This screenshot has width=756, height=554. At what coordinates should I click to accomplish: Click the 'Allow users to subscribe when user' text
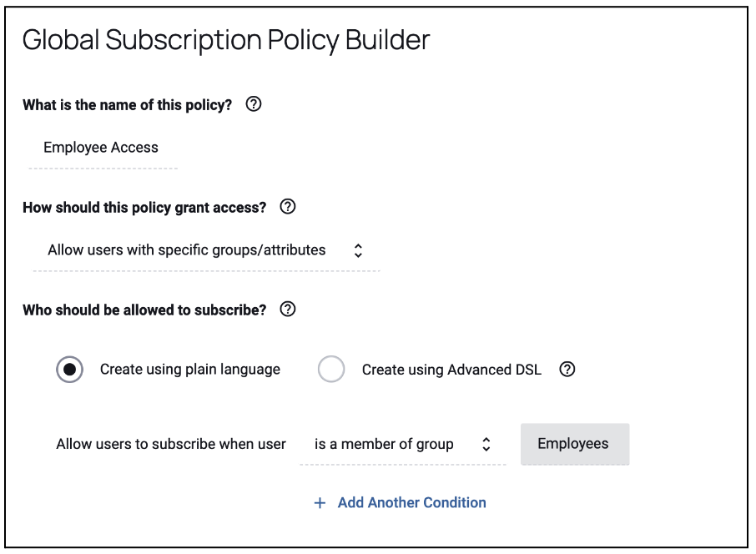pyautogui.click(x=171, y=445)
